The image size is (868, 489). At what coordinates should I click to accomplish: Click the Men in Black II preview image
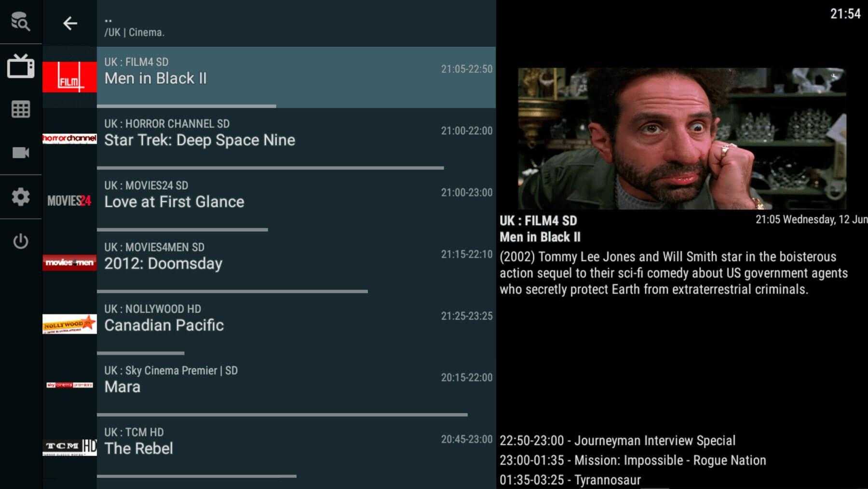(681, 138)
